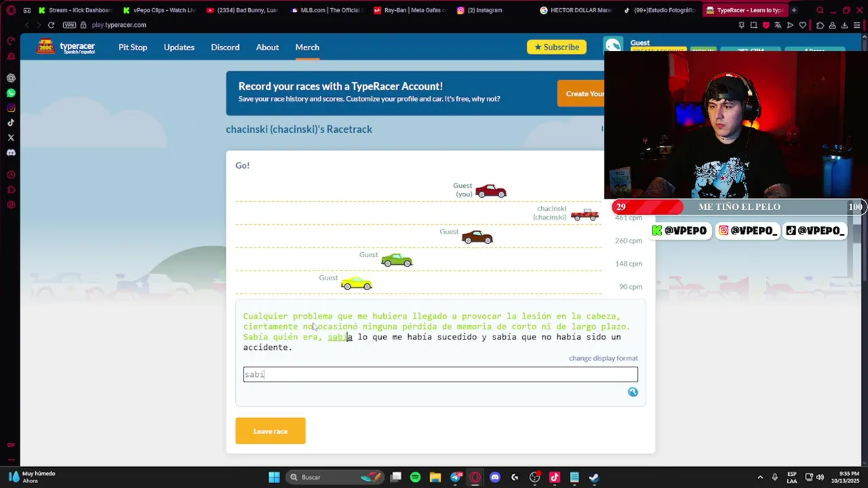Open the Muy húmedo weather widget
The height and width of the screenshot is (488, 868).
point(33,477)
